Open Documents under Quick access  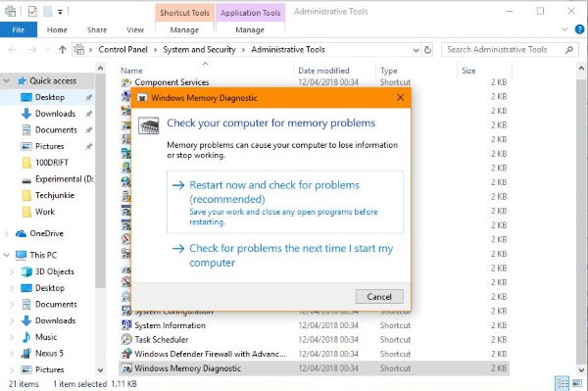coord(56,129)
